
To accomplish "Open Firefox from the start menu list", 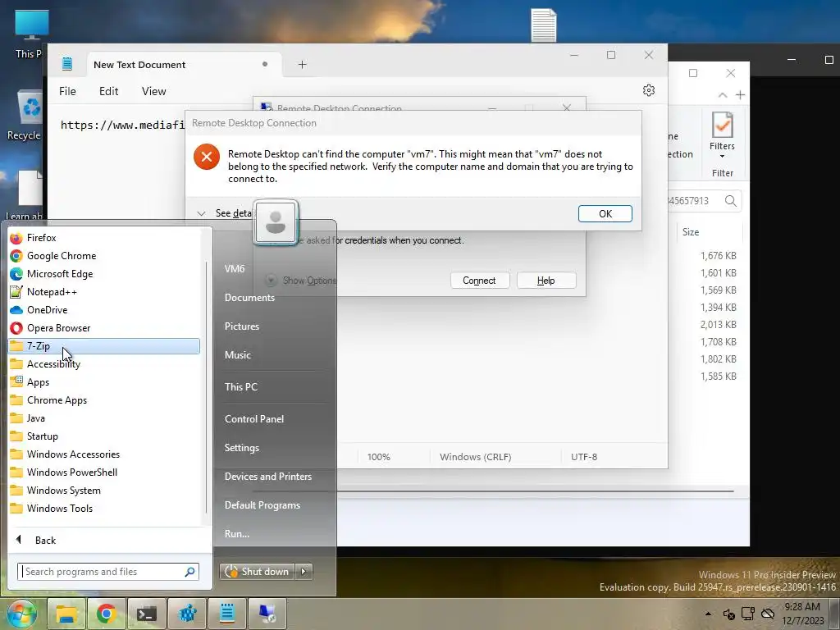I will point(104,237).
